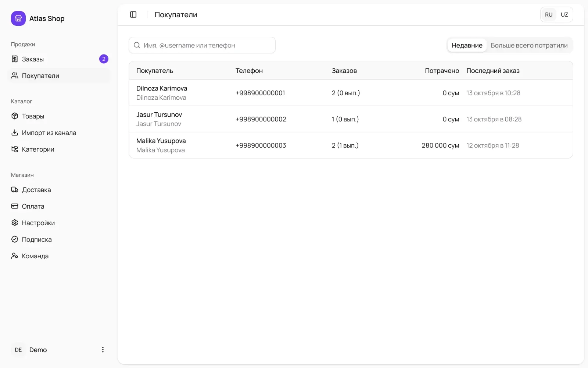588x368 pixels.
Task: Click the Оплата card icon
Action: tap(15, 206)
